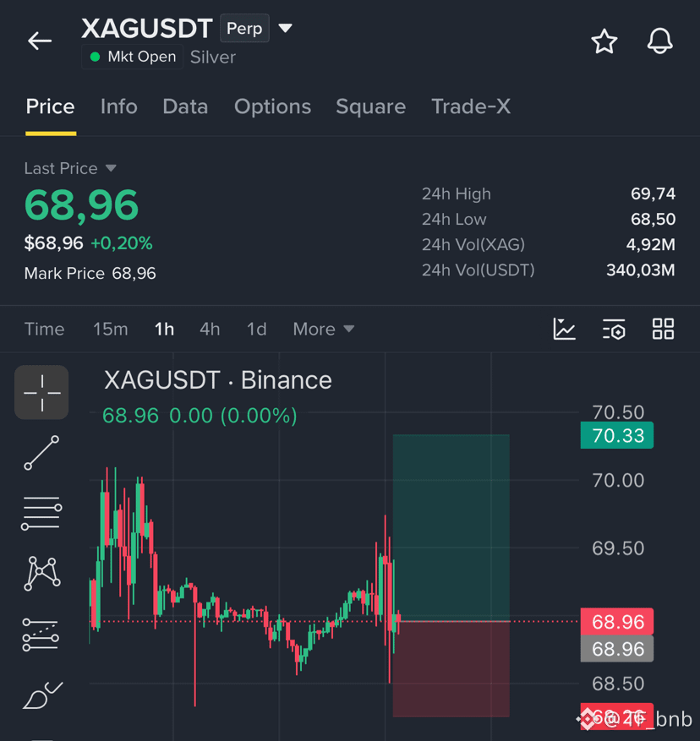Select the brush drawing tool

[42, 695]
